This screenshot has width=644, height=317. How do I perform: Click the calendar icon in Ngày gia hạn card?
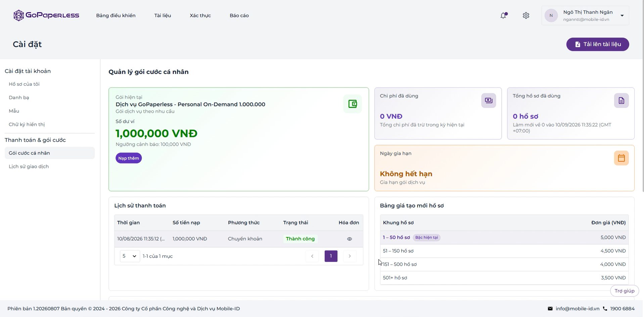coord(622,158)
